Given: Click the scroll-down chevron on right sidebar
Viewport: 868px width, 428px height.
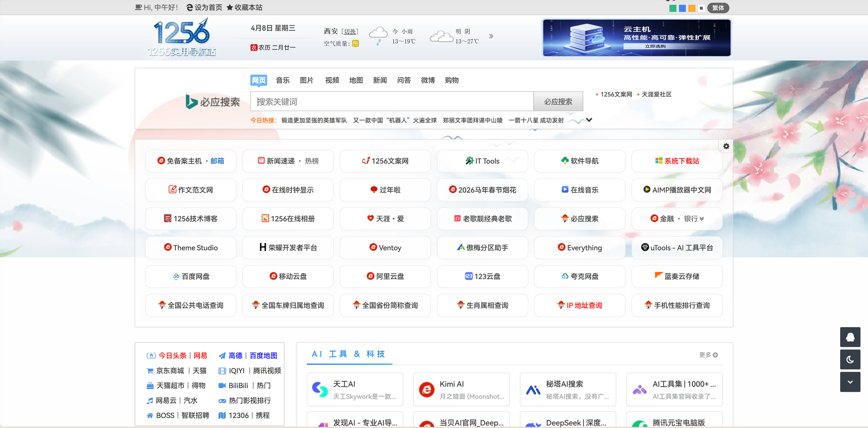Looking at the screenshot, I should [x=850, y=382].
